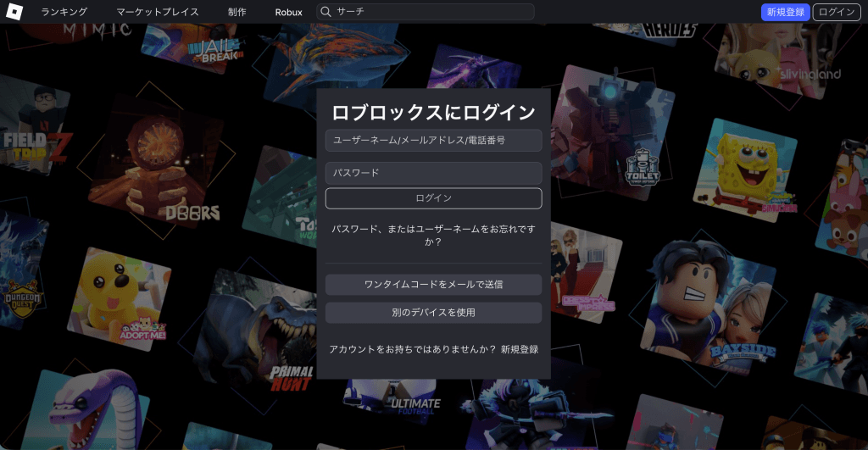
Task: Open the forgot password or username link
Action: tap(433, 236)
